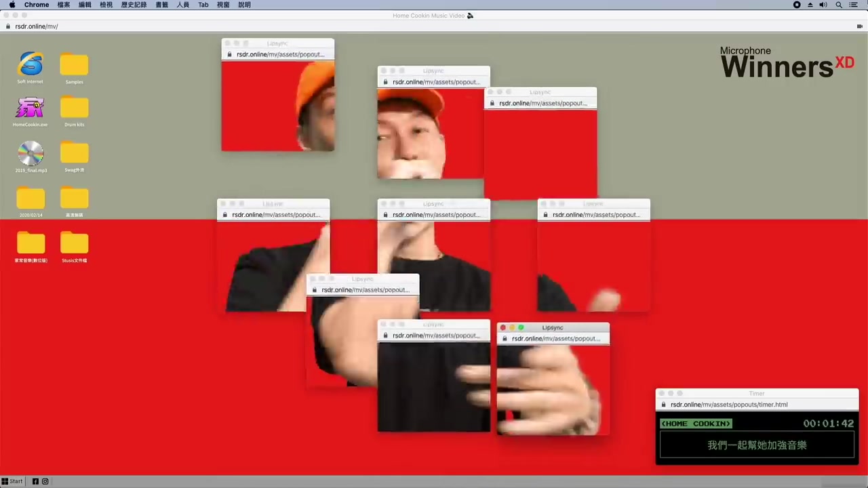Image resolution: width=868 pixels, height=488 pixels.
Task: Open the Samples folder
Action: tap(75, 68)
